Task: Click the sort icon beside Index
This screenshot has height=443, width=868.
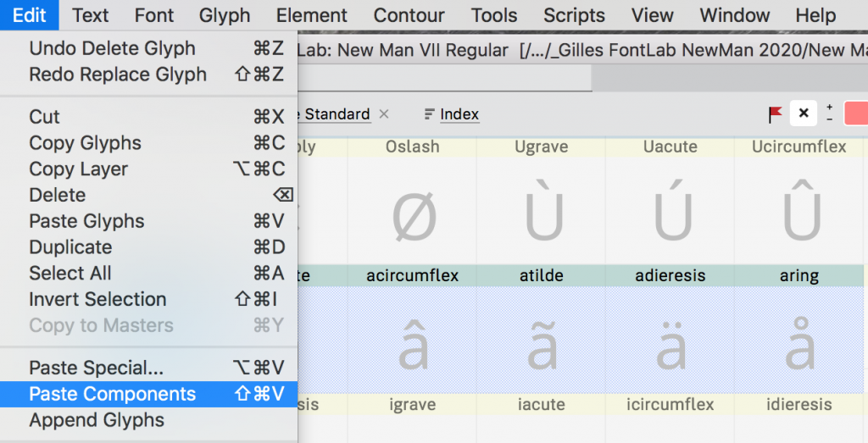Action: pos(429,114)
